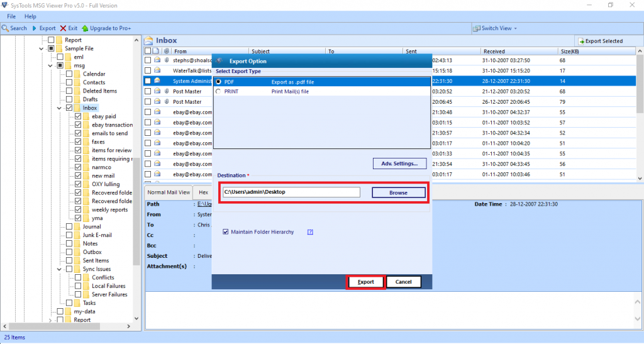The image size is (644, 344).
Task: Uncheck the weekly reports checkbox
Action: point(78,210)
